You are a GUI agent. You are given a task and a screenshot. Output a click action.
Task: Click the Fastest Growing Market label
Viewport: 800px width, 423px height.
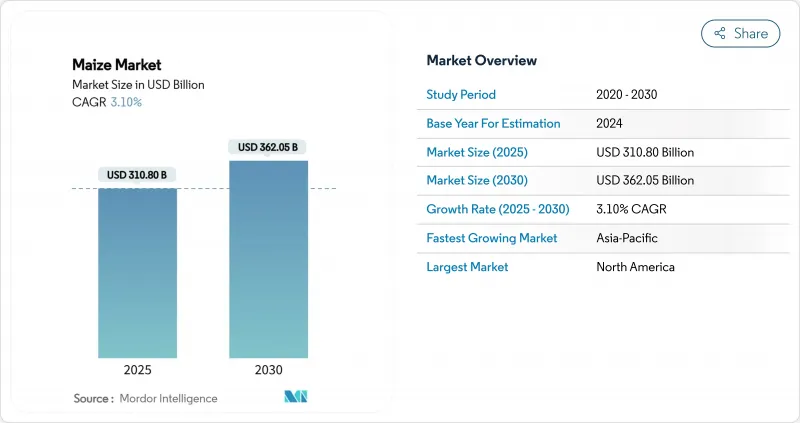[x=492, y=238]
